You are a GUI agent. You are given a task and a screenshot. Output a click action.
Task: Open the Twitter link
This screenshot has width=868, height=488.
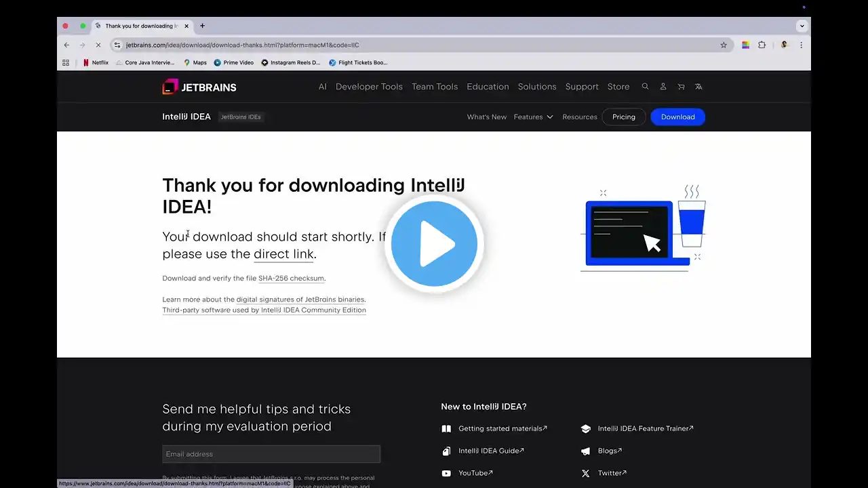612,473
